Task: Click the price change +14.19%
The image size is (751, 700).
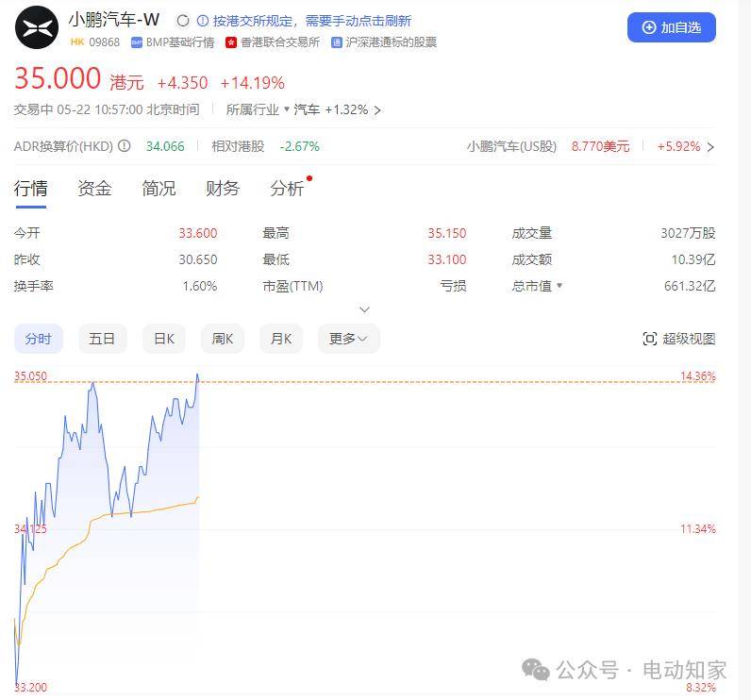Action: click(253, 83)
